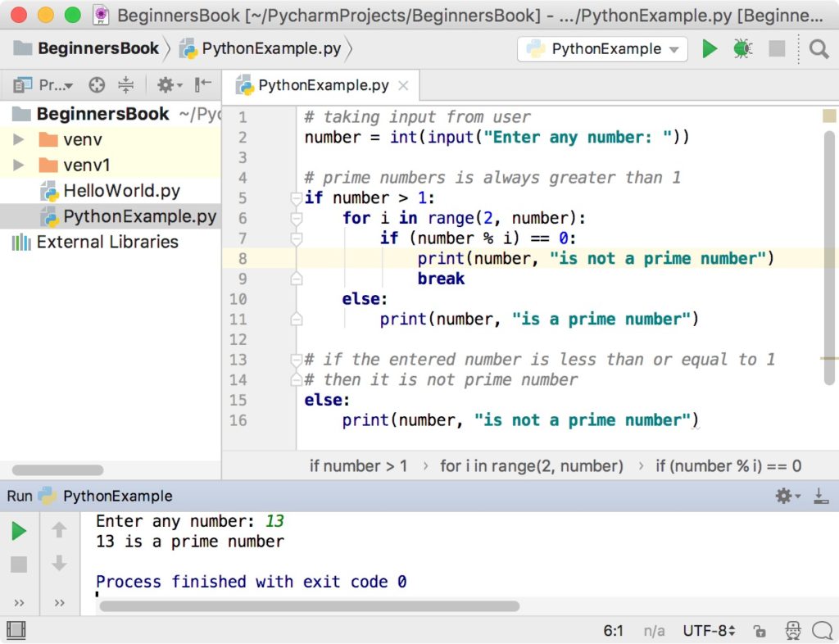The height and width of the screenshot is (644, 839).
Task: Click the 6:1 cursor position indicator
Action: (613, 631)
